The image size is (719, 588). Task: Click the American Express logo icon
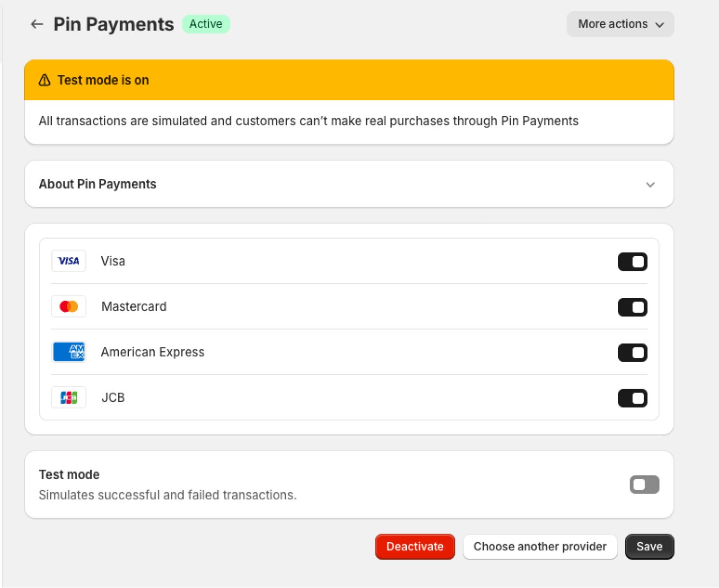click(69, 352)
